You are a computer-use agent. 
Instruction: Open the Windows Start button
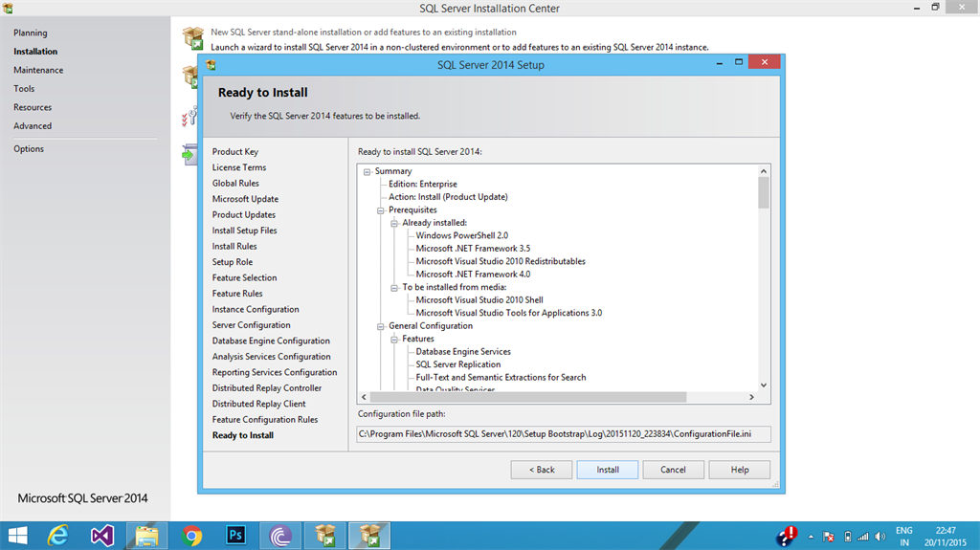[x=17, y=536]
